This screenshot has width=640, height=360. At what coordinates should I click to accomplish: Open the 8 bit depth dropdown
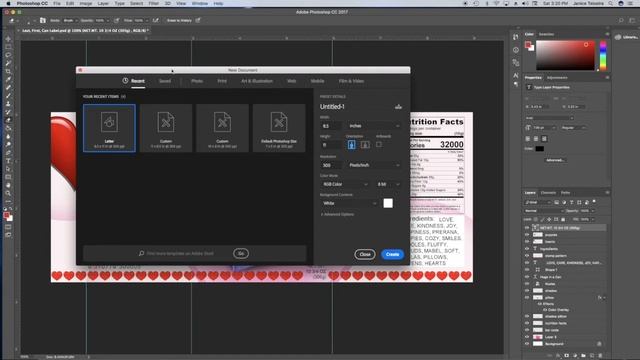point(388,184)
